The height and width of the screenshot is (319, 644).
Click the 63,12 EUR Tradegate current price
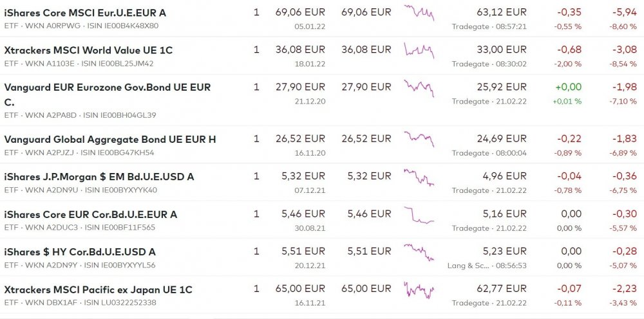pyautogui.click(x=501, y=12)
